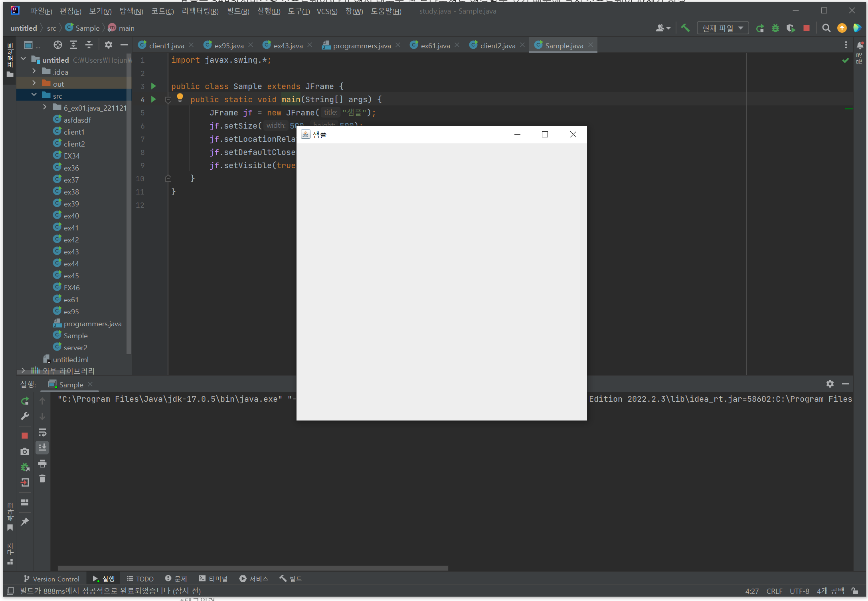Stop the running program with the red square

(806, 28)
